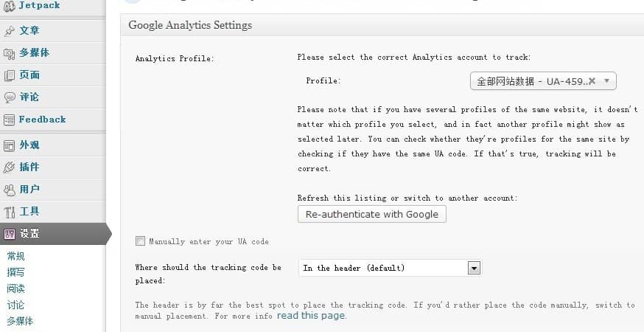The width and height of the screenshot is (644, 332).
Task: Click the plug icon beside 插件
Action: (10, 167)
